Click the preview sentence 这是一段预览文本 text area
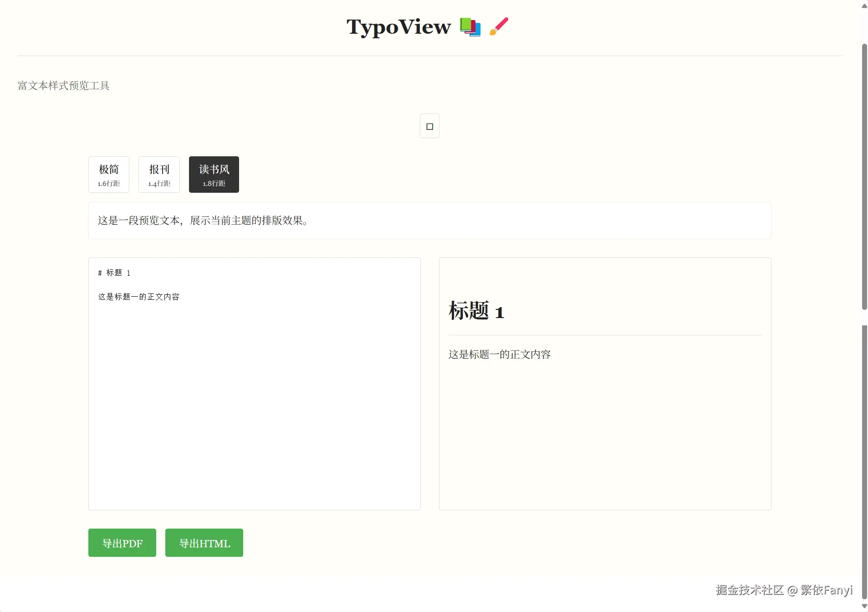Screen dimensions: 868x612 click(202, 221)
